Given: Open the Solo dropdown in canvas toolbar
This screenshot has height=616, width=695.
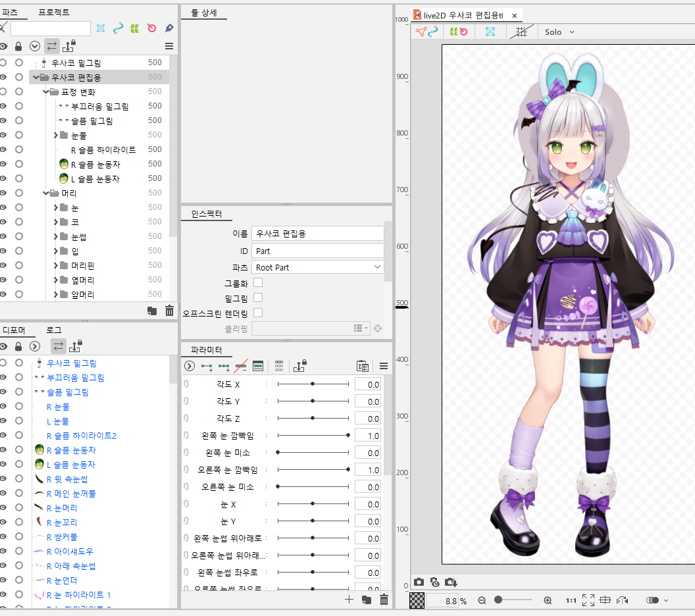Looking at the screenshot, I should tap(559, 32).
